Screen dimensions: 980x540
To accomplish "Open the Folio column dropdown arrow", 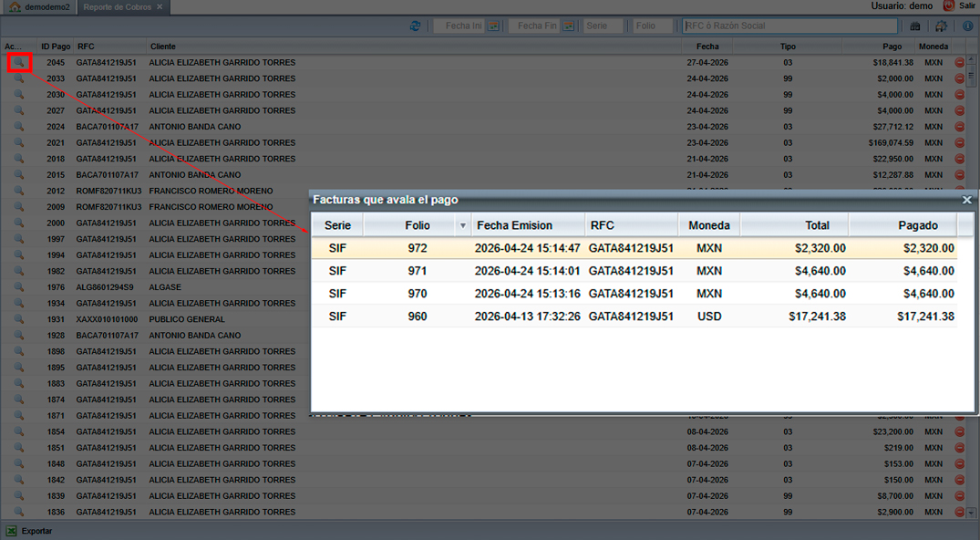I will tap(462, 225).
